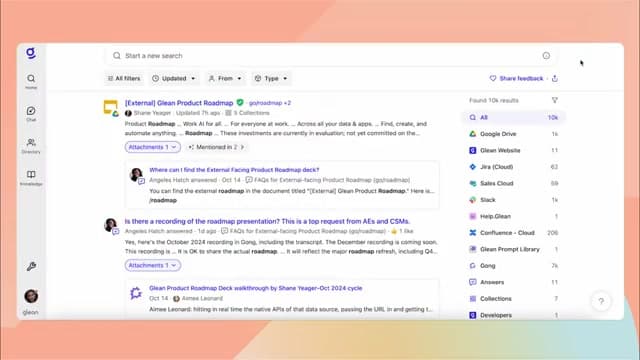Click the 1 like thumbs-up icon
The image size is (640, 360).
pyautogui.click(x=394, y=231)
